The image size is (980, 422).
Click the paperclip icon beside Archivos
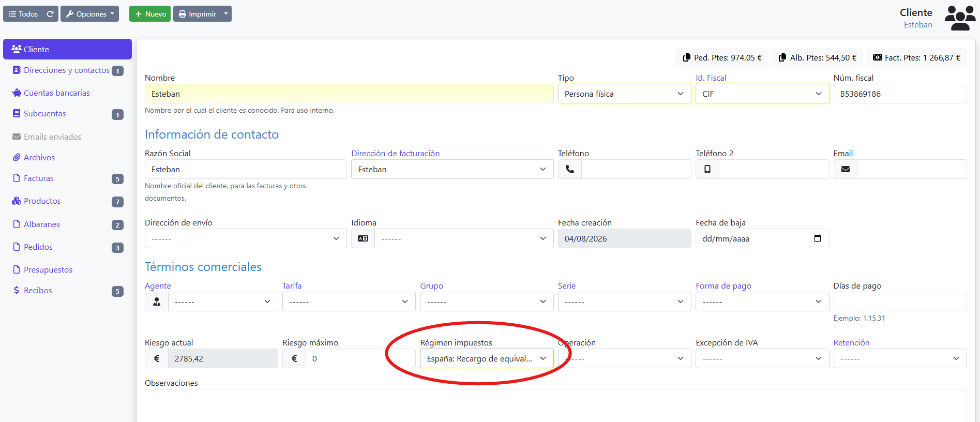coord(17,157)
